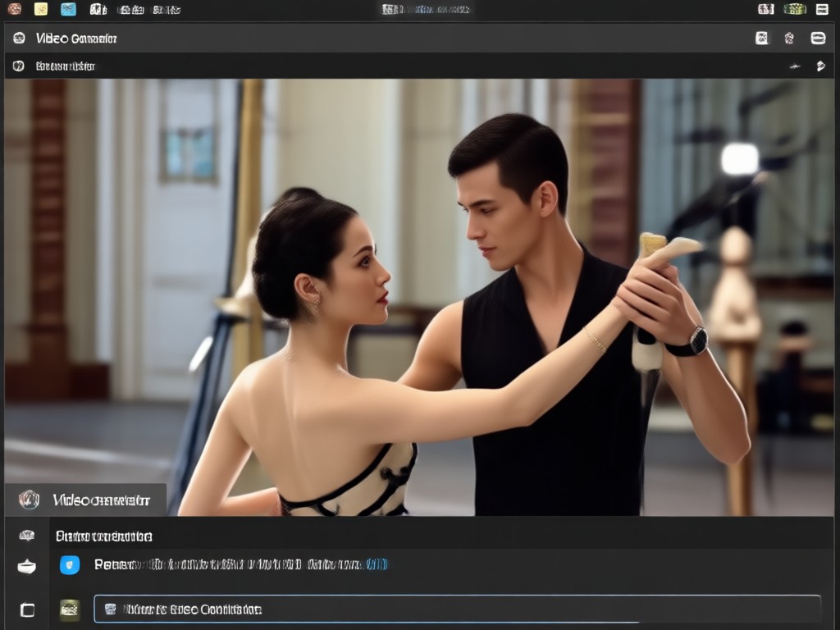Screen dimensions: 840x630
Task: Click the white square image icon in the Video Generator header
Action: [762, 38]
